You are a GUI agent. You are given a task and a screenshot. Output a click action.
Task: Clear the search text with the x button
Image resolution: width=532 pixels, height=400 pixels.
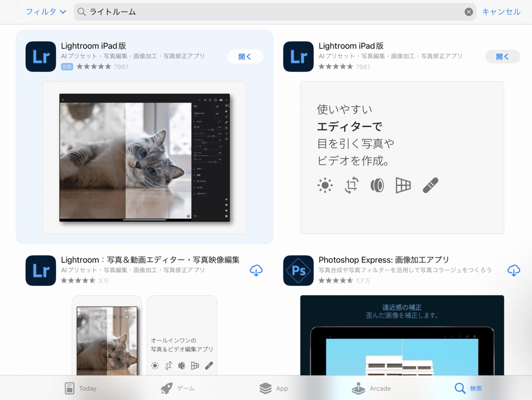pos(469,12)
